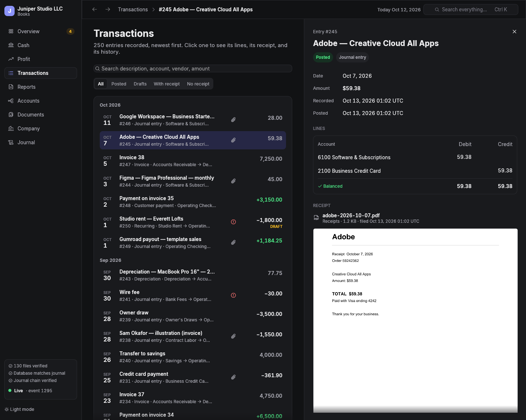Open Studio rent — Everett Lofts entry
Viewport: 526px width, 420px height.
193,222
